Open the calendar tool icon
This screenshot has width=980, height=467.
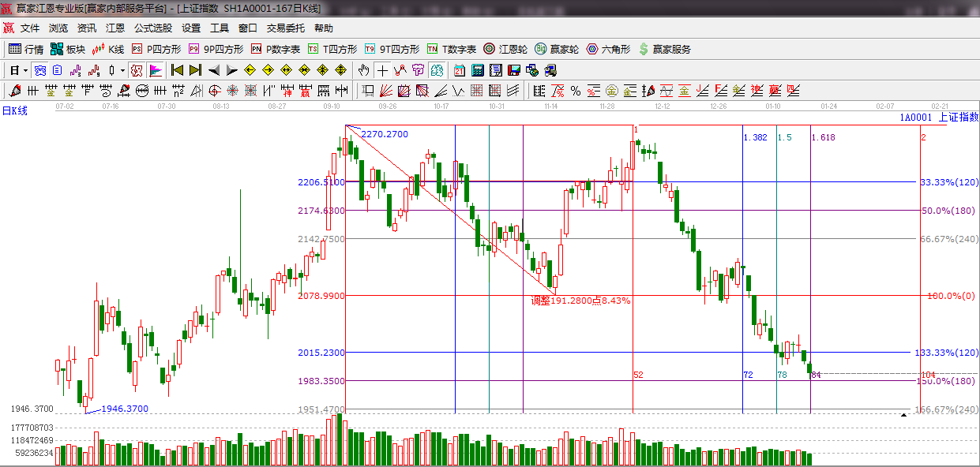(x=459, y=70)
